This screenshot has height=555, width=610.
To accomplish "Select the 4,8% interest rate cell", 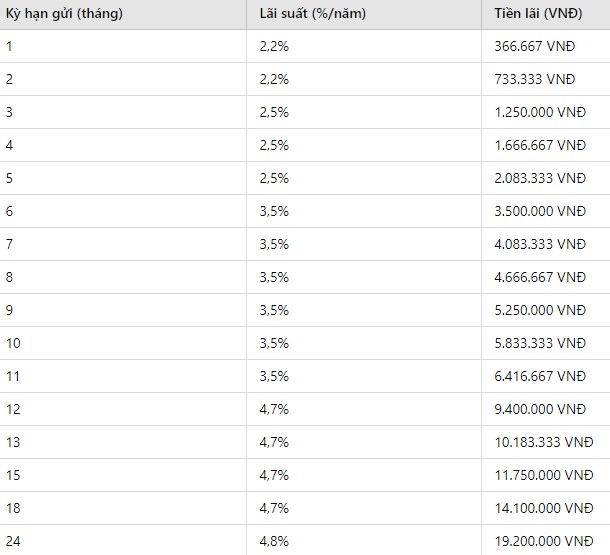I will pos(274,541).
